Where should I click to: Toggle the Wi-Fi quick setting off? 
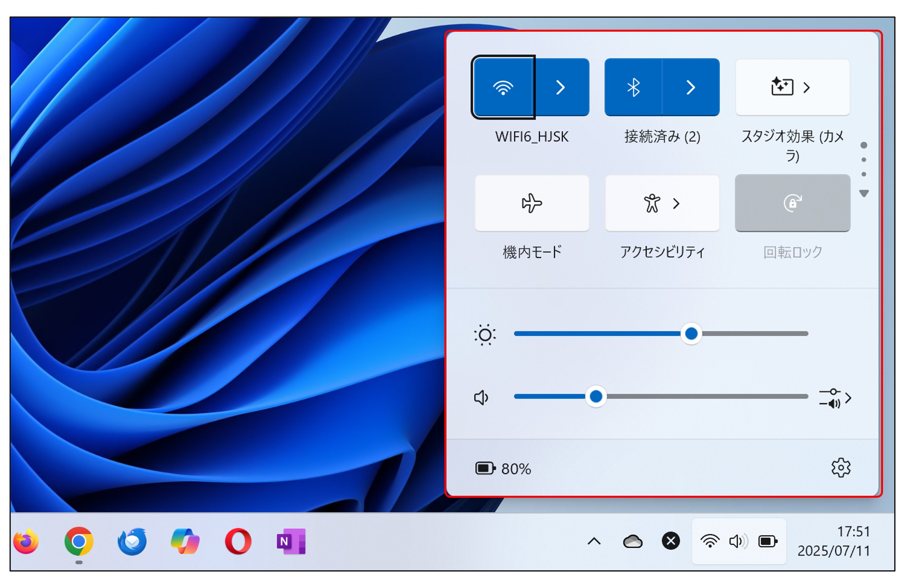click(x=503, y=87)
